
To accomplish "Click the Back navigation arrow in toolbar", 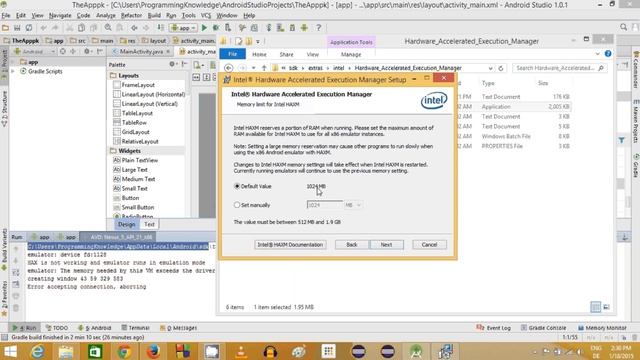I will tap(134, 28).
